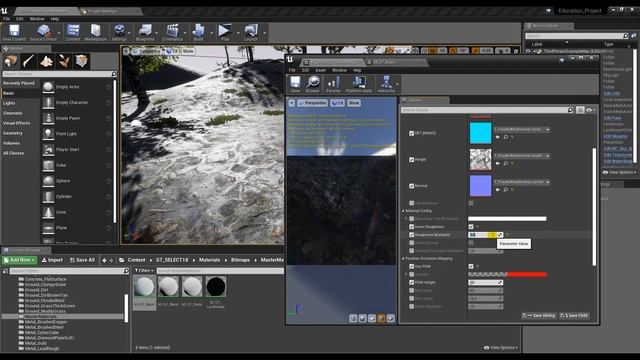This screenshot has width=640, height=360.
Task: Open File menu in main window
Action: click(6, 18)
